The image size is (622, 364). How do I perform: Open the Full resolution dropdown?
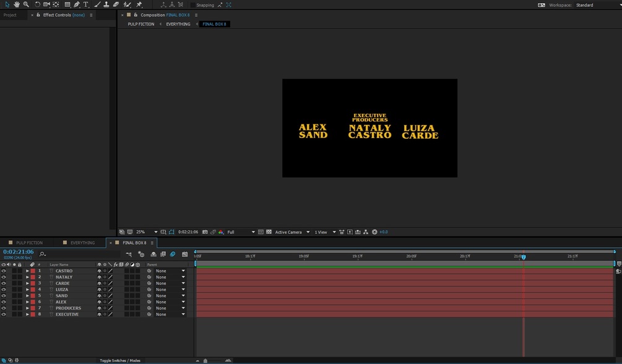coord(241,232)
